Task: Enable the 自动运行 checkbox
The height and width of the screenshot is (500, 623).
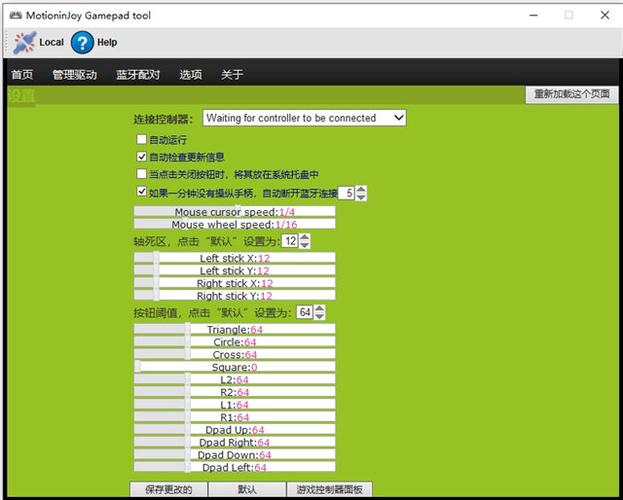Action: click(141, 139)
